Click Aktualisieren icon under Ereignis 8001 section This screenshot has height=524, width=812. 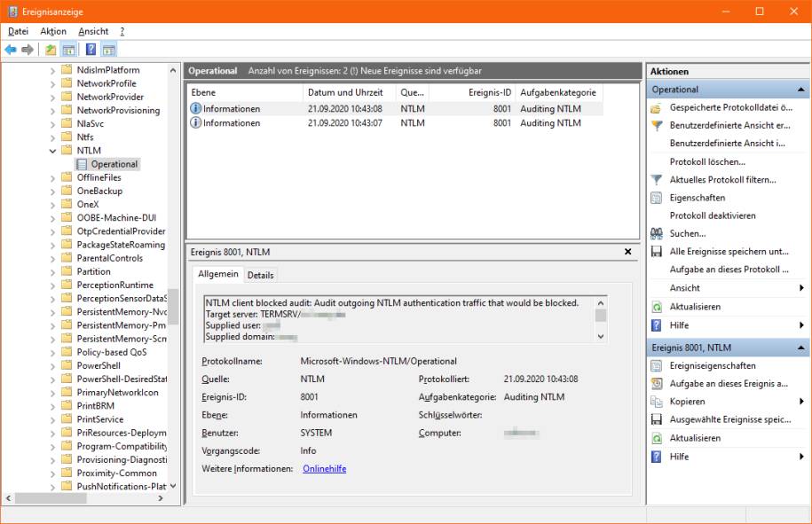tap(656, 438)
